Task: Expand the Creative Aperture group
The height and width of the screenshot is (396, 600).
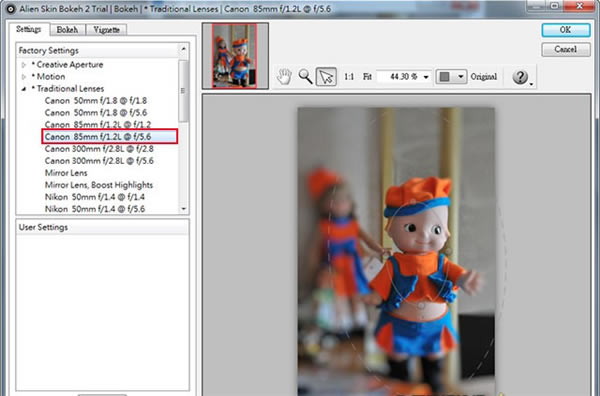Action: point(24,65)
